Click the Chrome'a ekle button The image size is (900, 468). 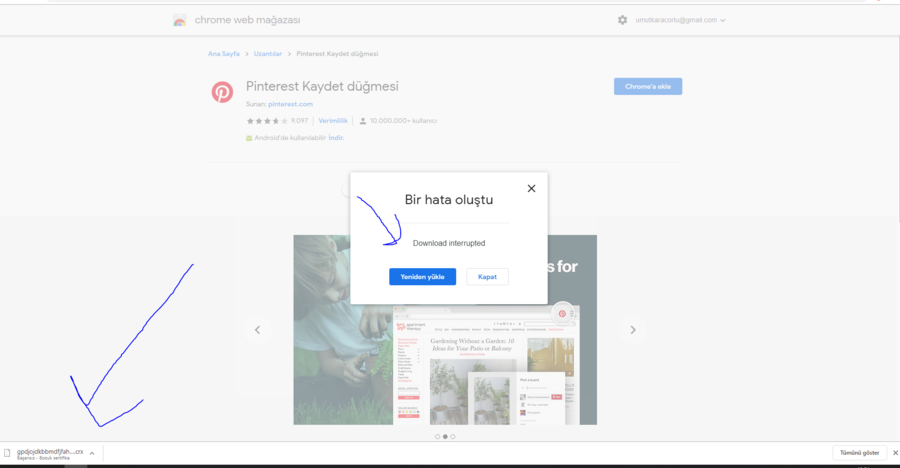tap(647, 87)
